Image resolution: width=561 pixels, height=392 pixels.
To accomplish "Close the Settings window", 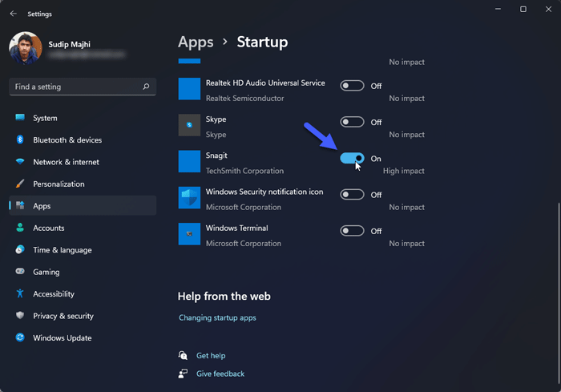I will 548,9.
